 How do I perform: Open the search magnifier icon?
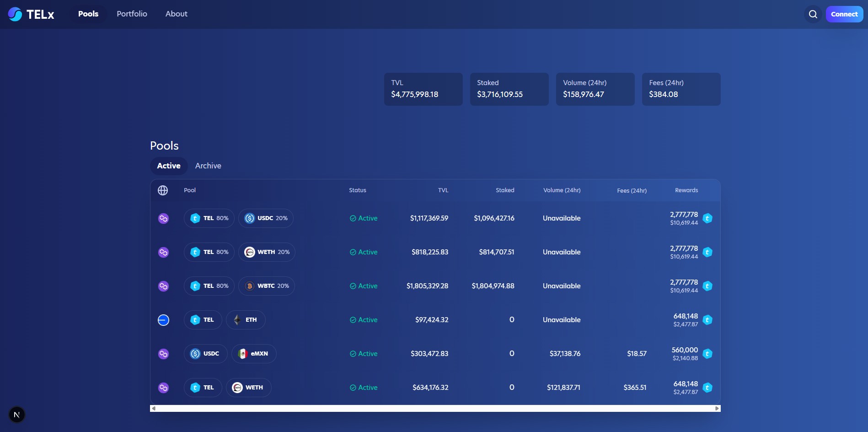[813, 14]
